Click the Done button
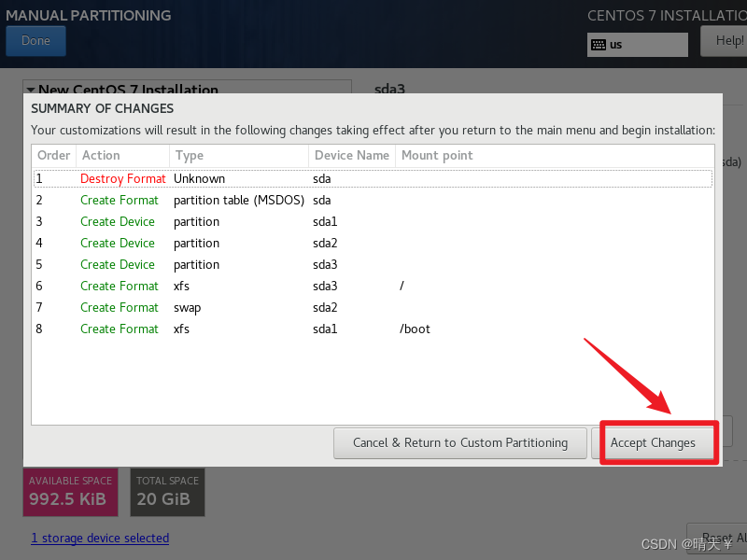This screenshot has width=747, height=560. (x=35, y=41)
